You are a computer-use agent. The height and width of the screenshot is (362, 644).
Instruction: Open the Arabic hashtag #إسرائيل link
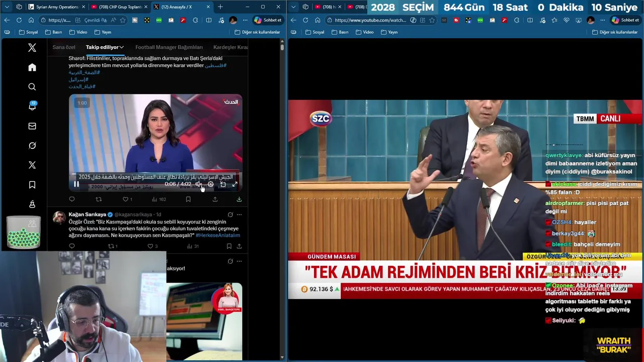click(x=78, y=79)
